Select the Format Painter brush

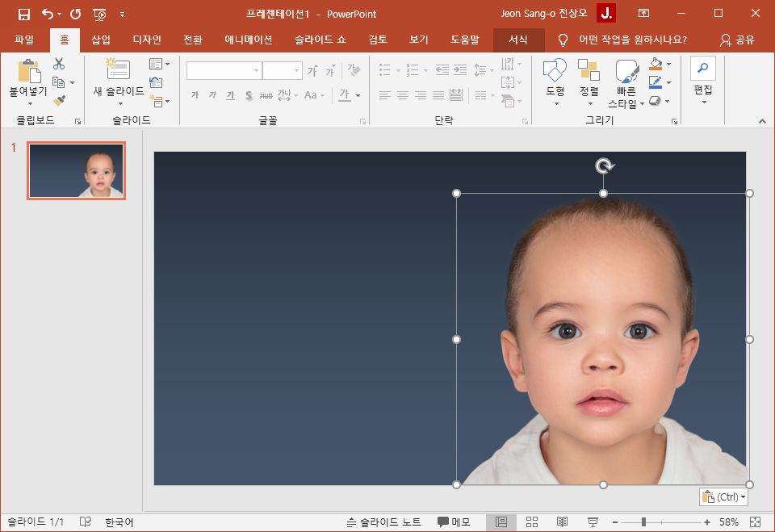point(59,100)
